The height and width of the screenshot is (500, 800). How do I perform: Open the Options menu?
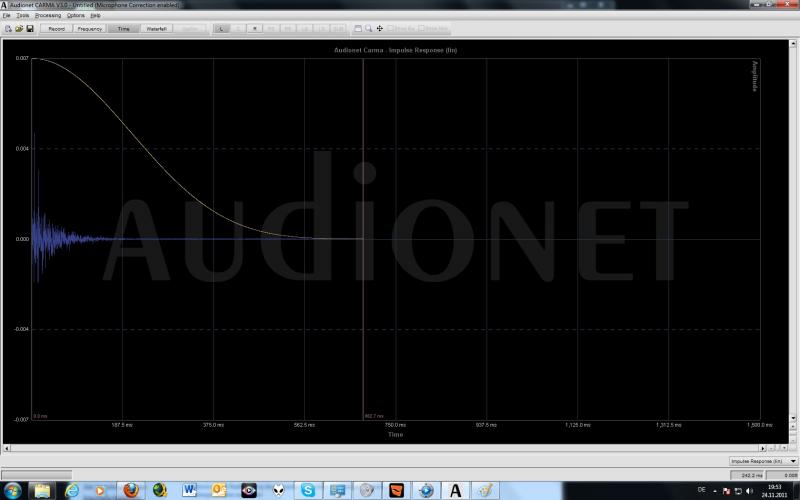point(76,16)
